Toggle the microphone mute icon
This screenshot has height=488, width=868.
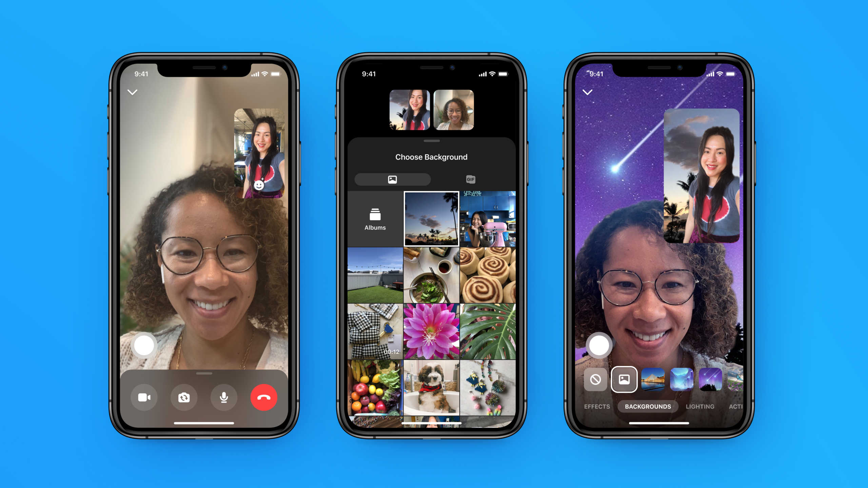[224, 396]
